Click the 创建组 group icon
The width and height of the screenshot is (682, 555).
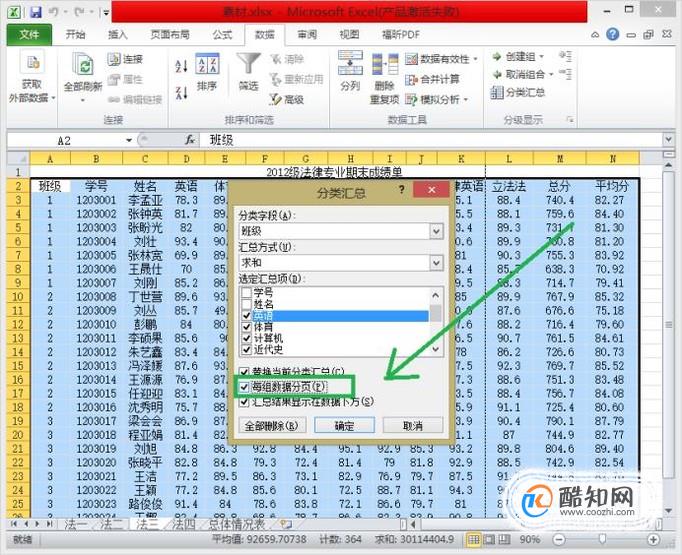point(497,57)
